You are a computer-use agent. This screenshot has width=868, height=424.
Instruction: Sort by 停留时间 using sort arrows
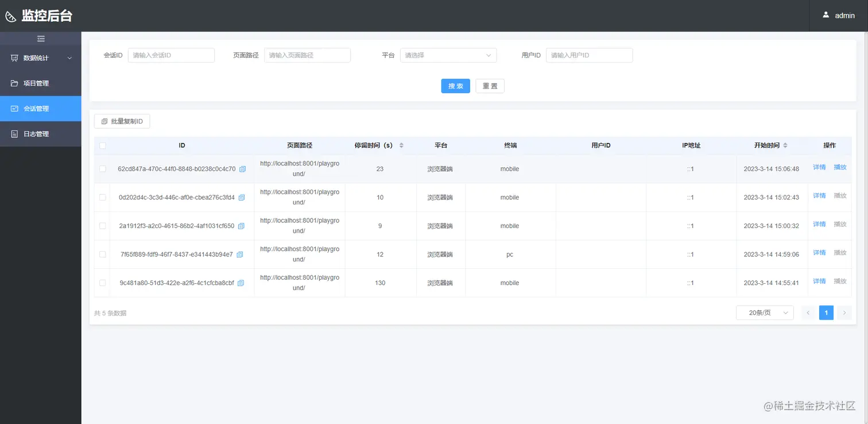point(401,145)
